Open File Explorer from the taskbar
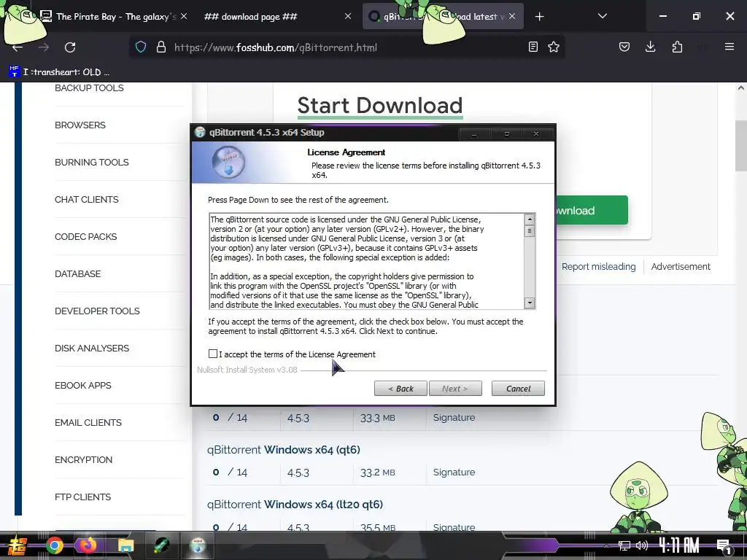This screenshot has height=560, width=747. (x=125, y=545)
